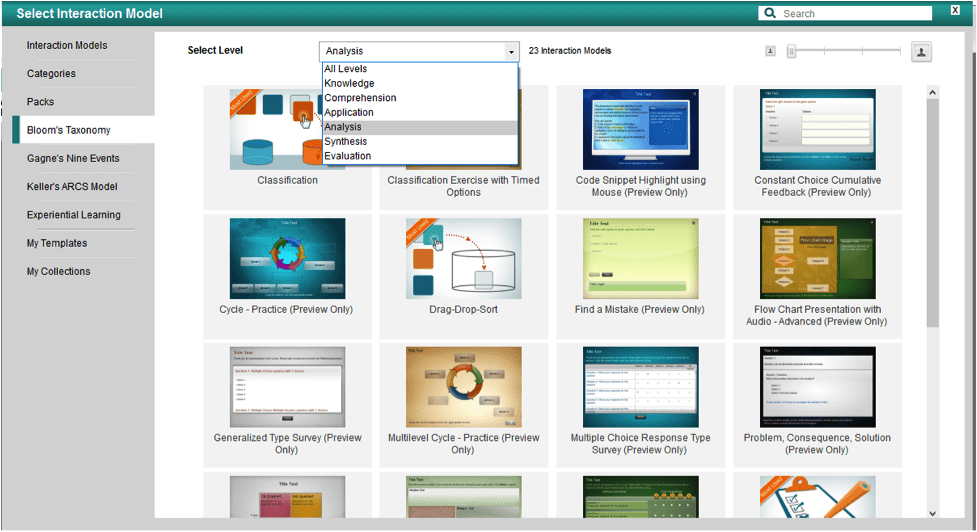
Task: Open Categories sidebar section
Action: click(51, 74)
